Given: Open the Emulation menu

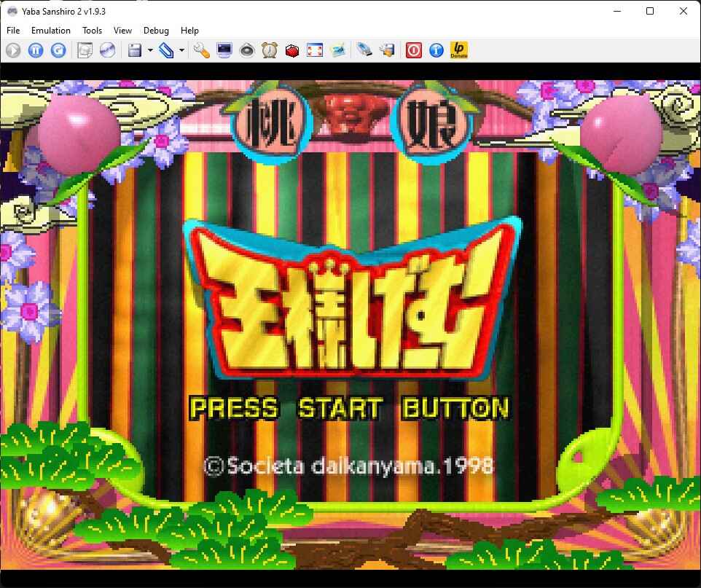Looking at the screenshot, I should coord(50,31).
